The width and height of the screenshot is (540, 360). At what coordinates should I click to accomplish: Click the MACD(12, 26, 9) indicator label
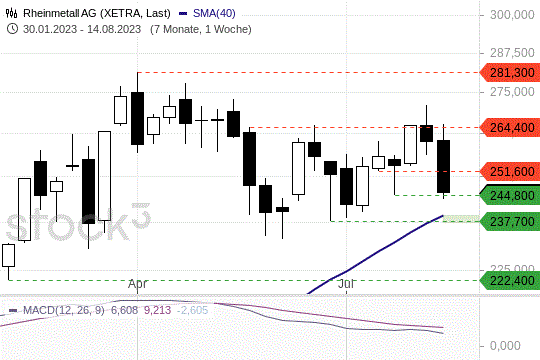point(64,310)
